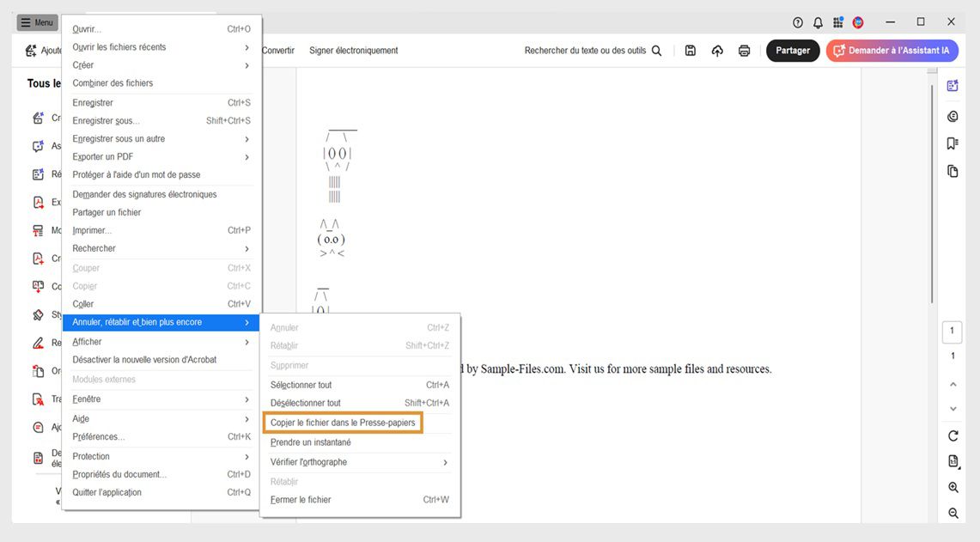
Task: Expand the Protection submenu
Action: (161, 456)
